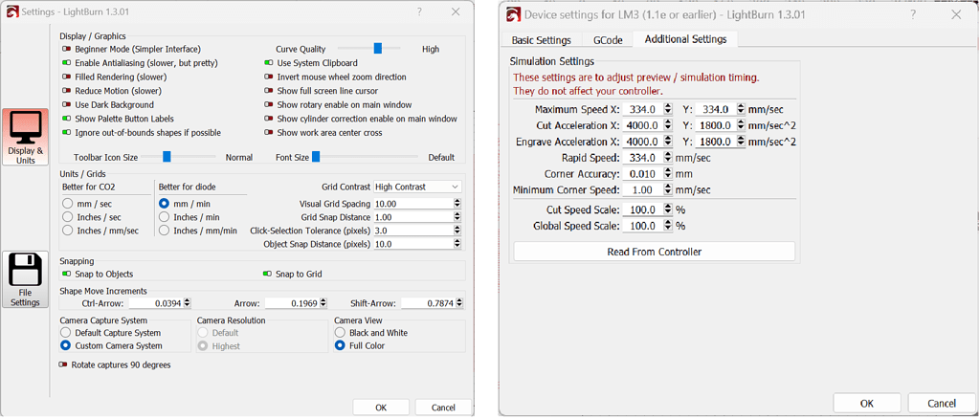Toggle Snap to Objects
The width and height of the screenshot is (980, 419).
pyautogui.click(x=67, y=275)
